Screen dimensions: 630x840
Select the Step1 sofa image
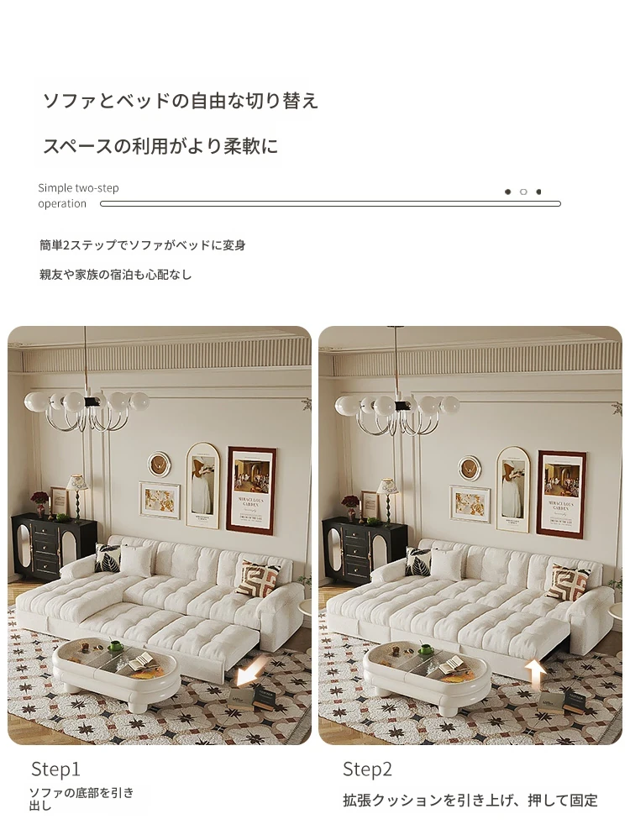[x=160, y=535]
